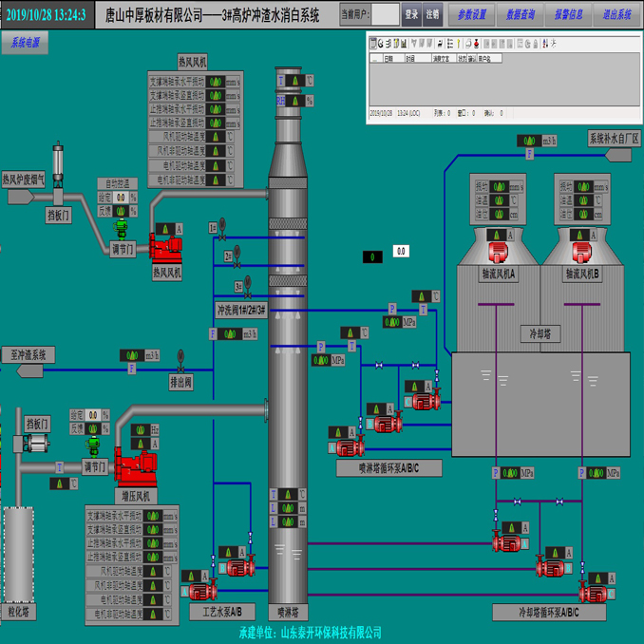This screenshot has width=644, height=644.
Task: Click flush valve 3# icon
Action: [x=248, y=287]
